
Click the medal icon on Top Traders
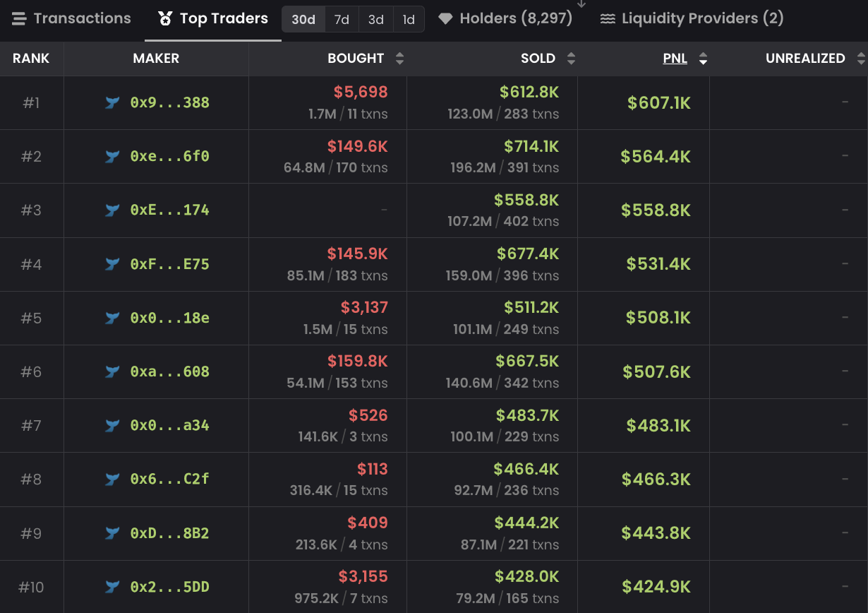165,19
